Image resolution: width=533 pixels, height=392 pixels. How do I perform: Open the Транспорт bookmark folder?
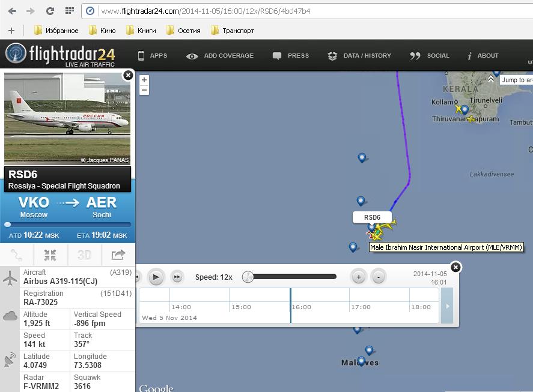point(233,31)
